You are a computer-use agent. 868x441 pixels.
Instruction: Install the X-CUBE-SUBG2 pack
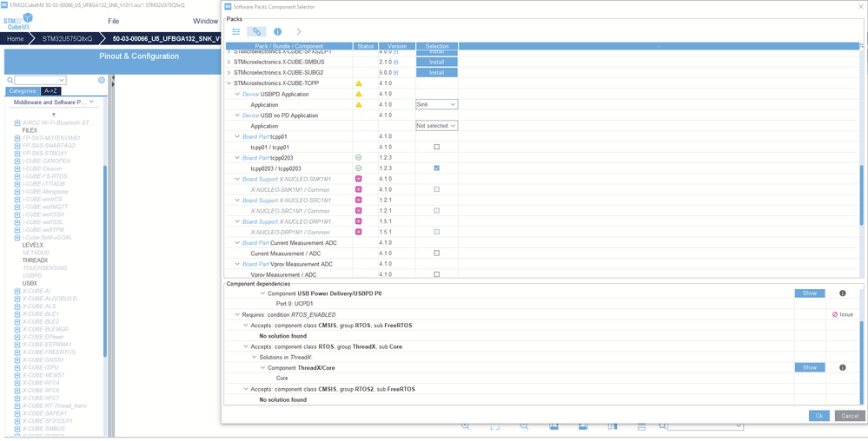click(437, 72)
